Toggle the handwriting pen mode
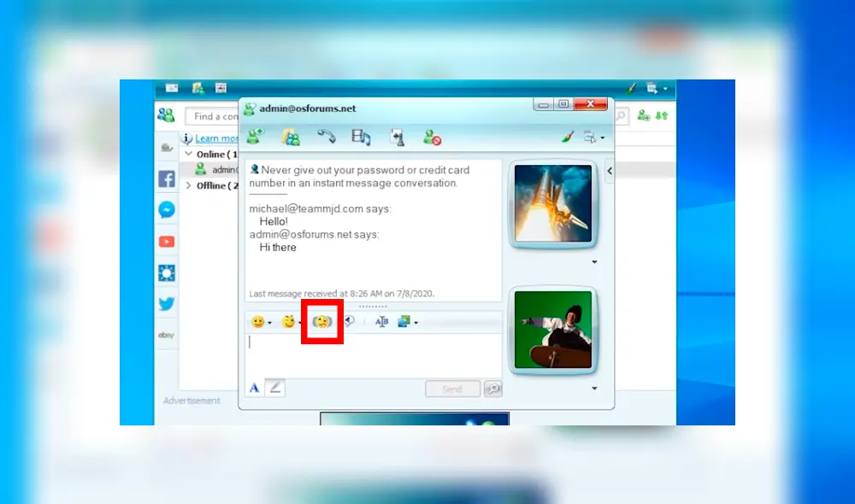The height and width of the screenshot is (504, 855). pos(275,388)
